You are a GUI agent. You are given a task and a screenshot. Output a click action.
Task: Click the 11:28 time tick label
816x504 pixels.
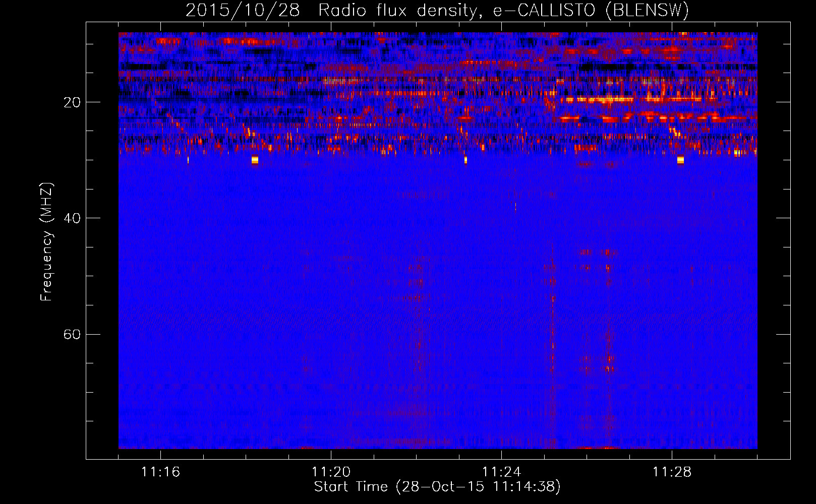pyautogui.click(x=672, y=472)
